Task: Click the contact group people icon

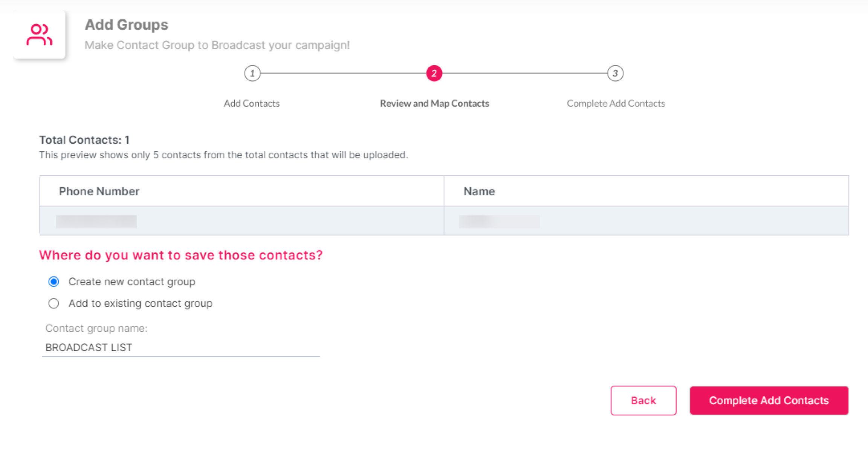Action: [39, 35]
